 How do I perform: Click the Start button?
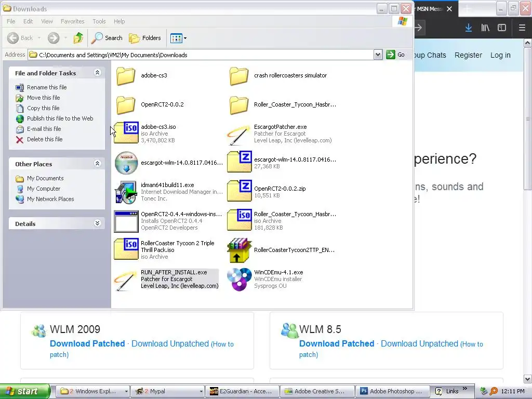24,391
